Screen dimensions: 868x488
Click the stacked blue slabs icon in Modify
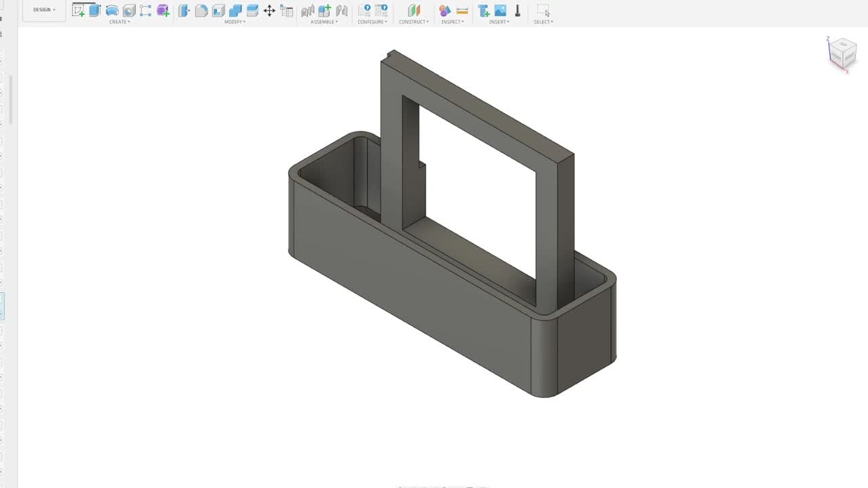click(x=252, y=10)
